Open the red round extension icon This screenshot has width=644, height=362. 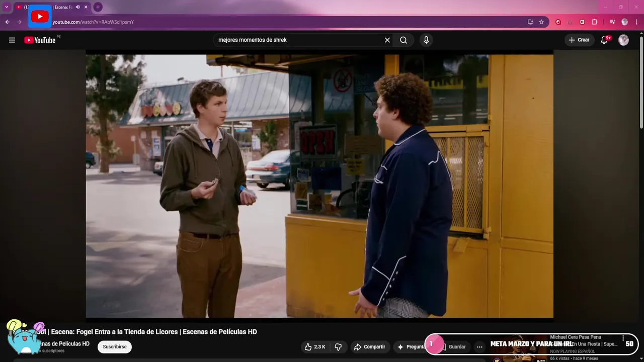(x=558, y=22)
